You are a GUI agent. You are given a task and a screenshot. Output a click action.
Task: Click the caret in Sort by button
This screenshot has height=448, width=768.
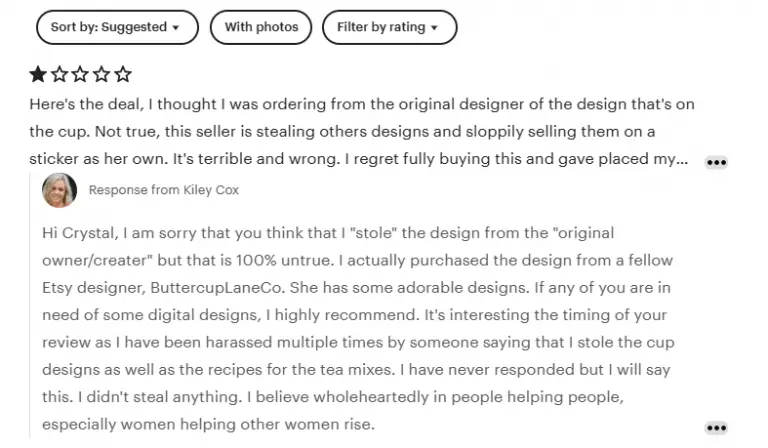(177, 28)
